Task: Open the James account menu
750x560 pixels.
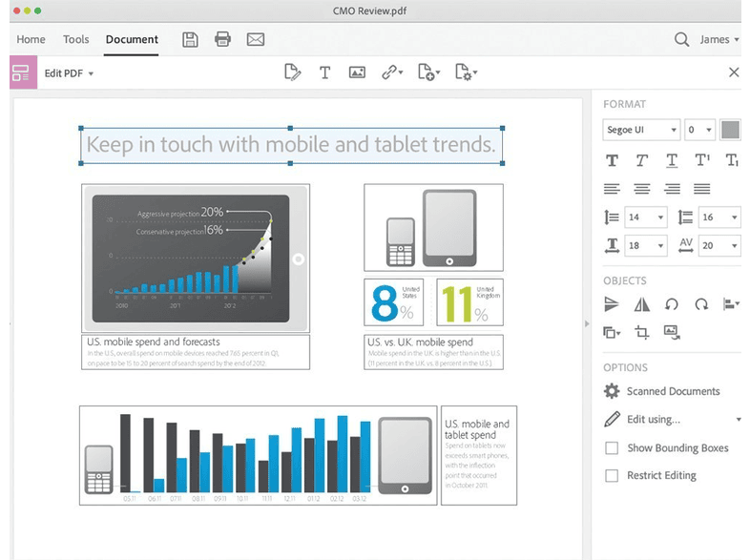Action: point(719,39)
